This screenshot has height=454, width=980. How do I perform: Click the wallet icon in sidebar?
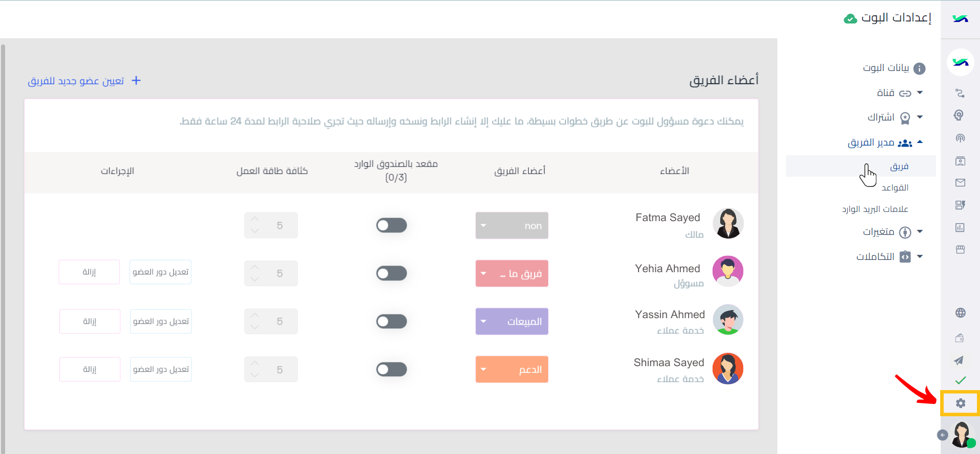click(960, 338)
